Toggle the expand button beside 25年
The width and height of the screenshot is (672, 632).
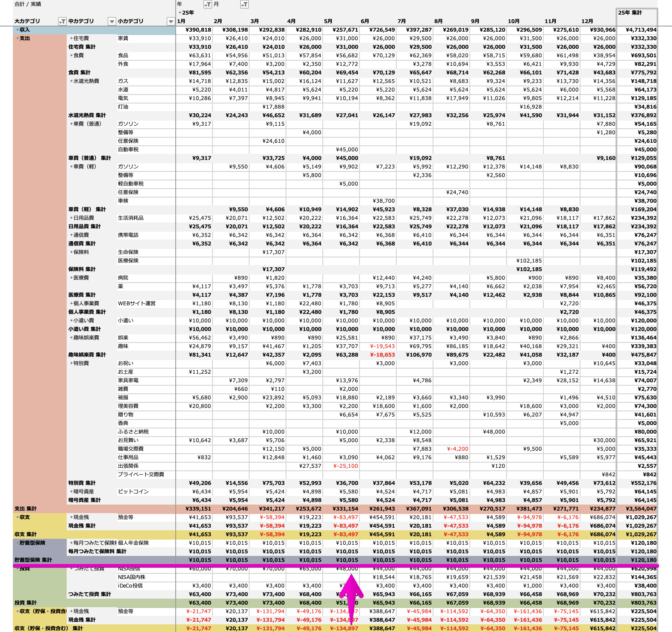180,13
